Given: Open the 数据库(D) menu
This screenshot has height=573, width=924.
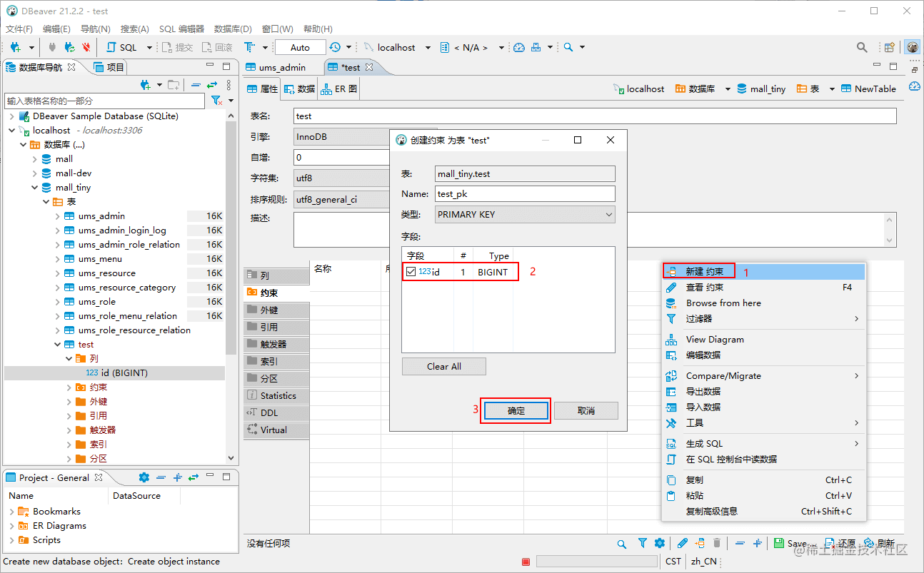Looking at the screenshot, I should pos(233,29).
